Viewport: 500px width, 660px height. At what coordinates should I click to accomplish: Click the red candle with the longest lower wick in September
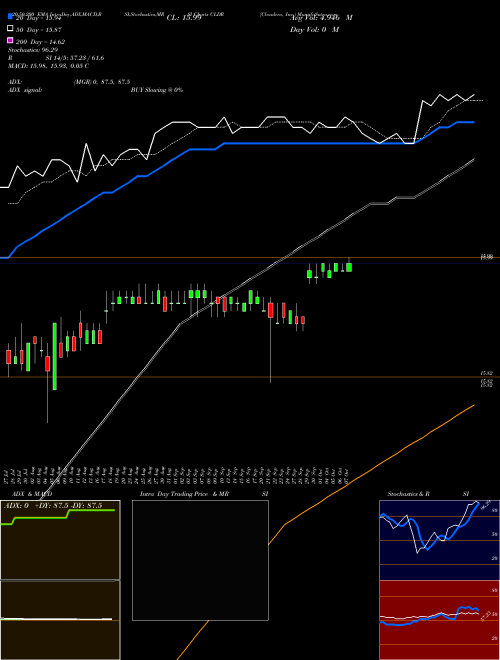[270, 311]
